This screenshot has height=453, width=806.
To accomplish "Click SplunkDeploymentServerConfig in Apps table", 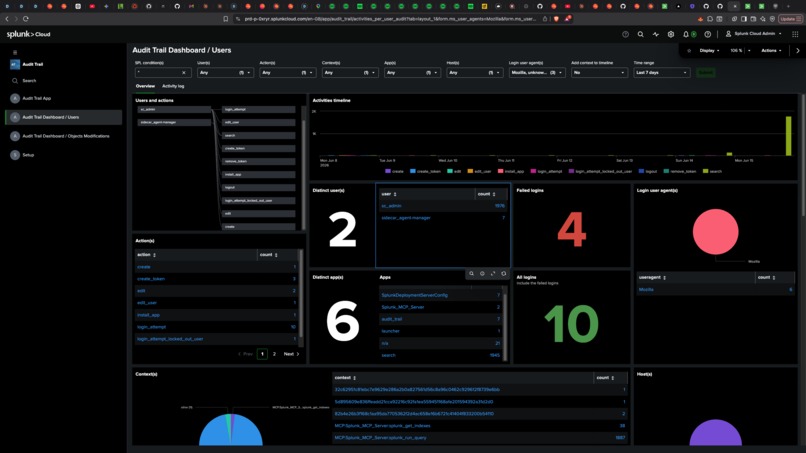I will (414, 295).
